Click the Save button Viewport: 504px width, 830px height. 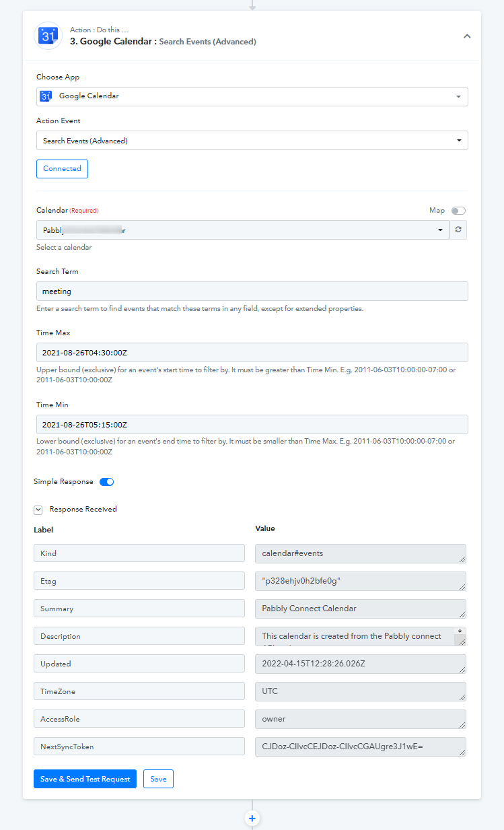159,779
